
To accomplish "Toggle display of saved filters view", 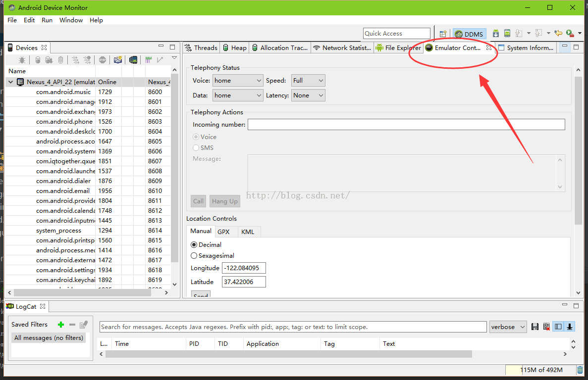I will (558, 327).
